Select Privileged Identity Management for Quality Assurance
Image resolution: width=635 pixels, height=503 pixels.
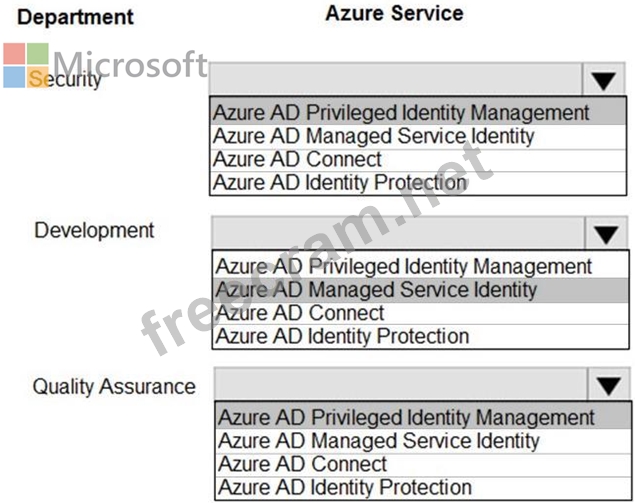(x=423, y=417)
